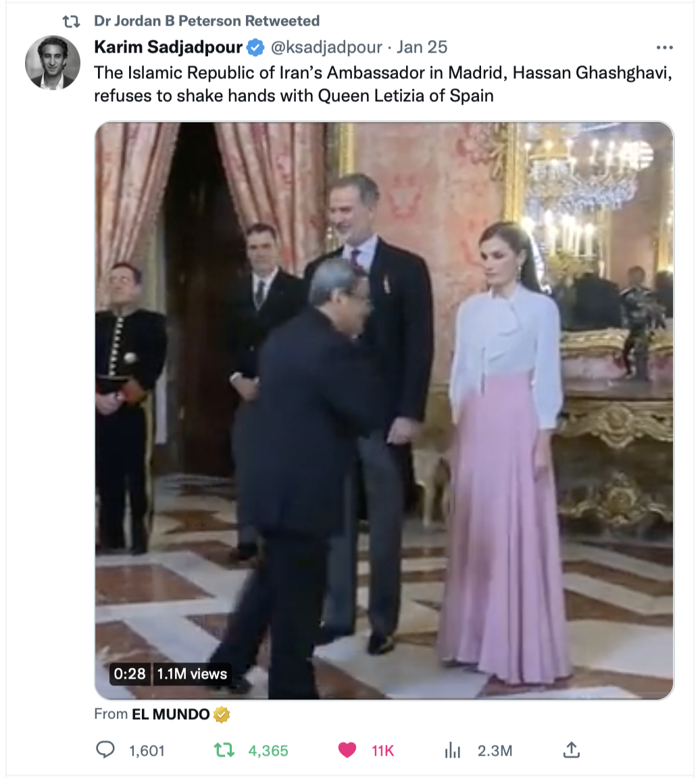Screen dimensions: 700x778
Task: Open Karim Sadjadpour display name link
Action: [168, 47]
